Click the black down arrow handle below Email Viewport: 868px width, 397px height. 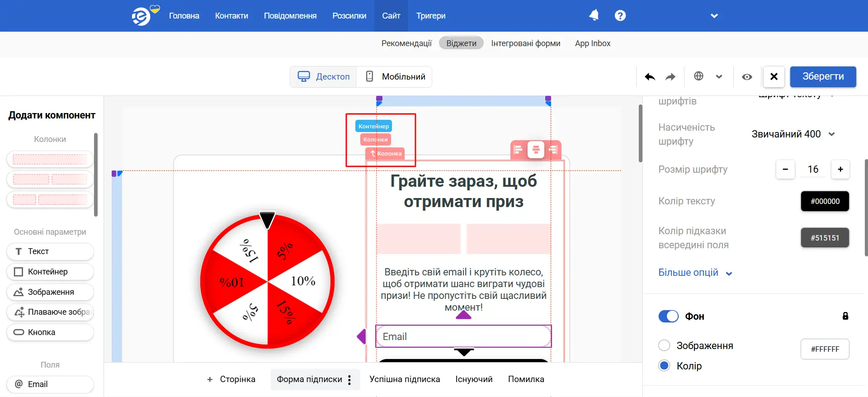coord(463,352)
